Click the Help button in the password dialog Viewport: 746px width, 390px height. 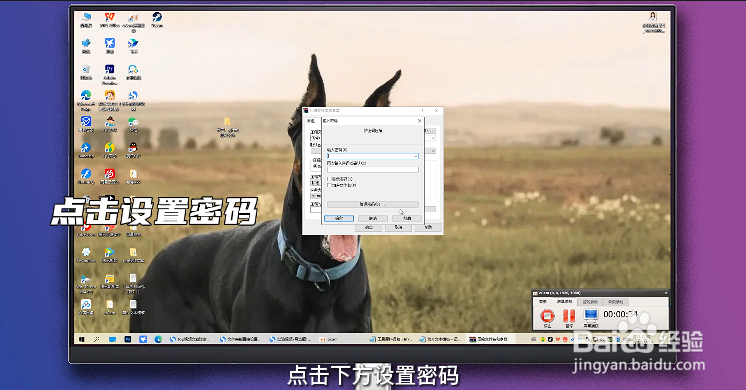407,218
